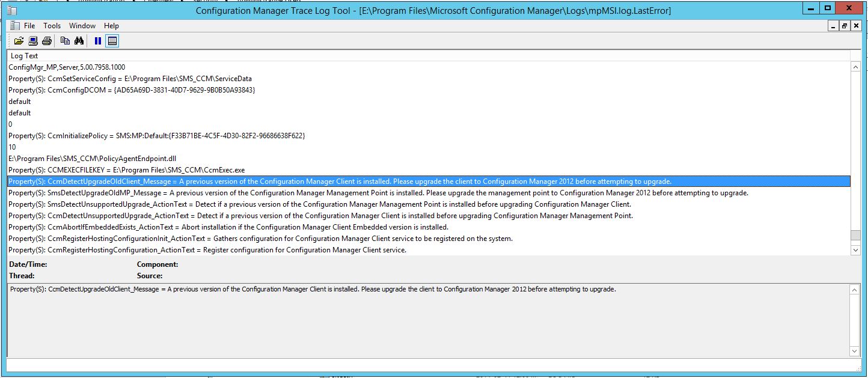Select the ConfigMgr_MP,Server,5.00.7958.1000 row

[x=429, y=67]
